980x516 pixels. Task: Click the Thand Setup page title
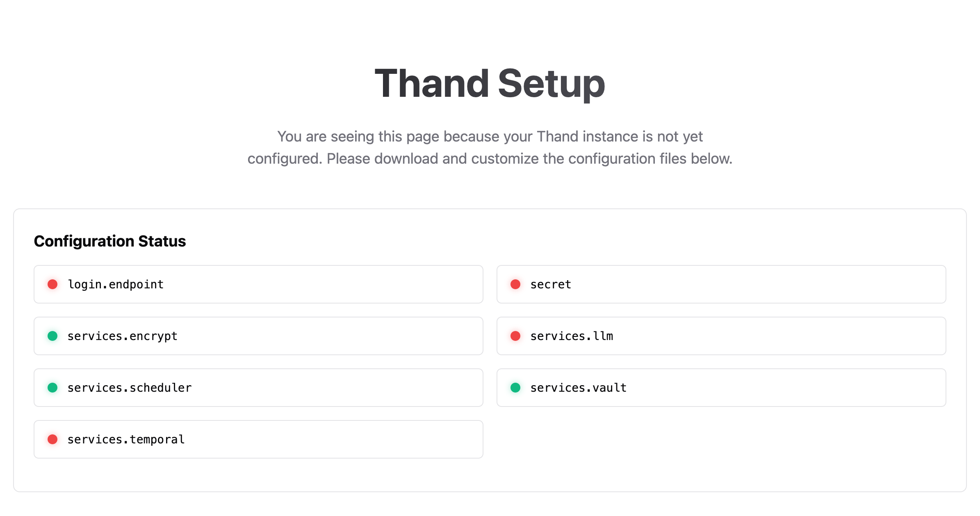pyautogui.click(x=489, y=84)
